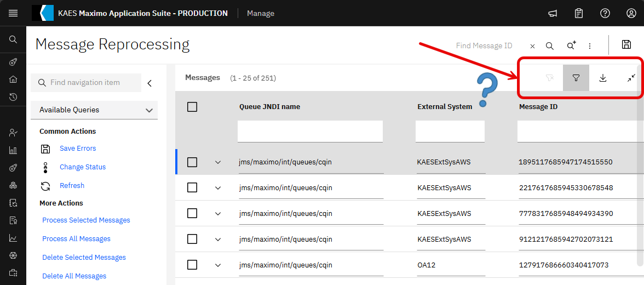Image resolution: width=644 pixels, height=285 pixels.
Task: Expand details for the first message row
Action: click(x=218, y=162)
